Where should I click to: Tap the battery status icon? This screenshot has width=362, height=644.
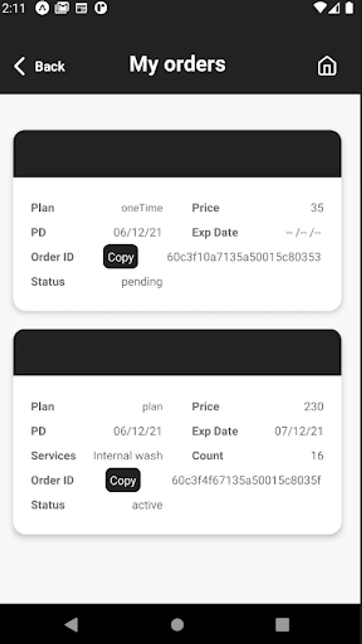tap(349, 8)
